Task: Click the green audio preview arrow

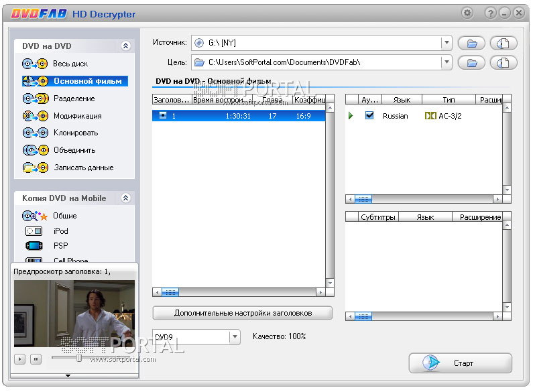Action: point(351,116)
